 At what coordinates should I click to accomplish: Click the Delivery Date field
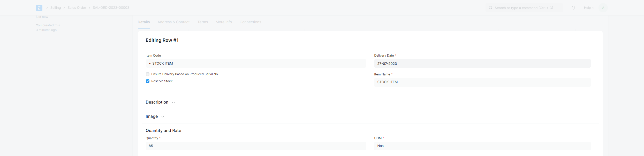click(482, 64)
